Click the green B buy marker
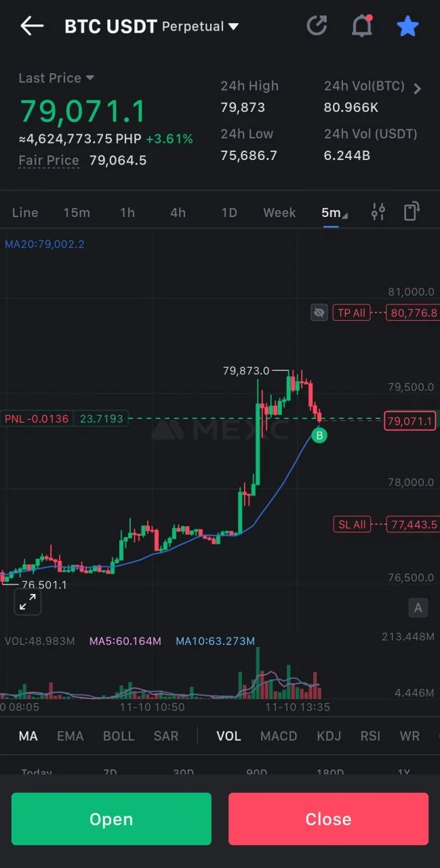The height and width of the screenshot is (868, 440). [319, 435]
